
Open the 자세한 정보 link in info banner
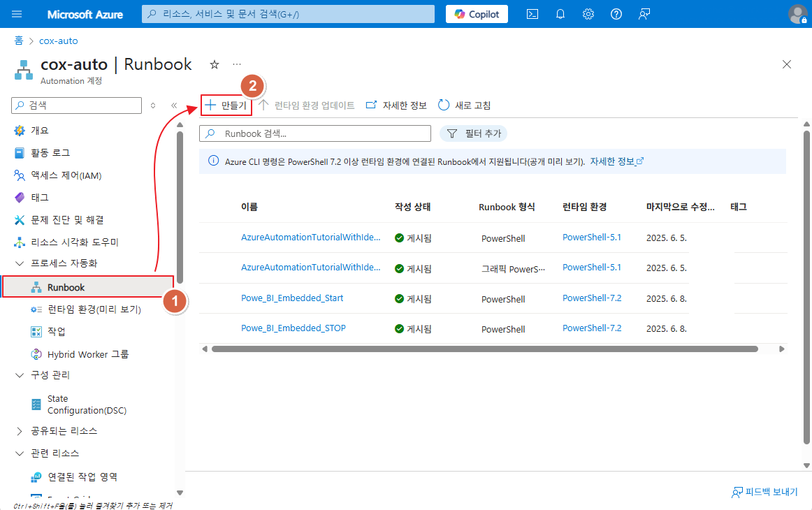coord(617,161)
